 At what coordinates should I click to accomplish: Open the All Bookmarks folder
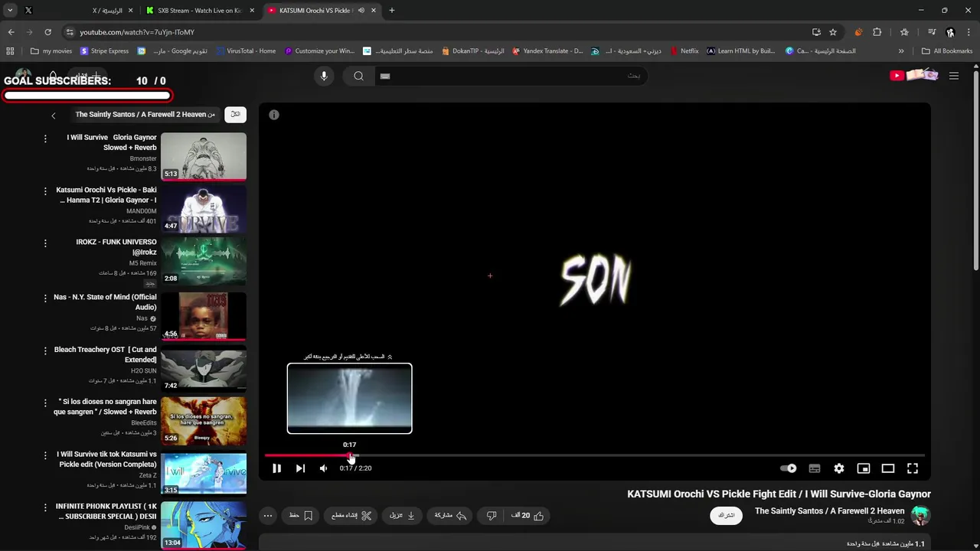[x=947, y=51]
